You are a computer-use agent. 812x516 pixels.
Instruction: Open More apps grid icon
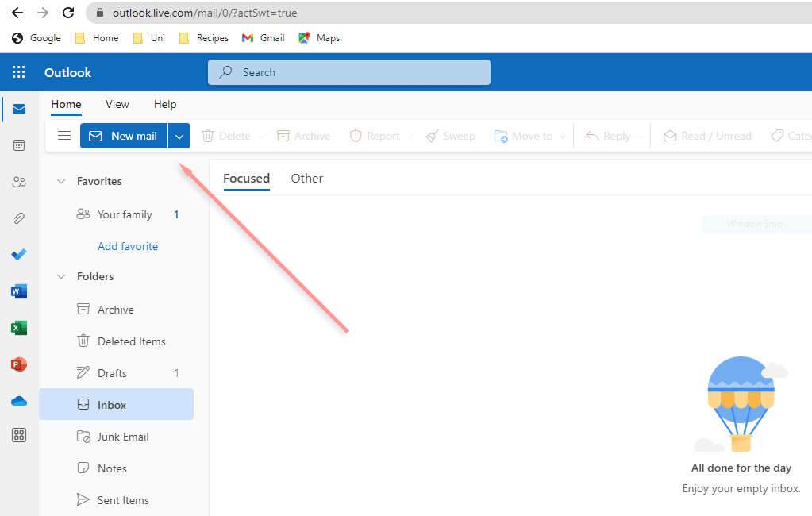(19, 435)
